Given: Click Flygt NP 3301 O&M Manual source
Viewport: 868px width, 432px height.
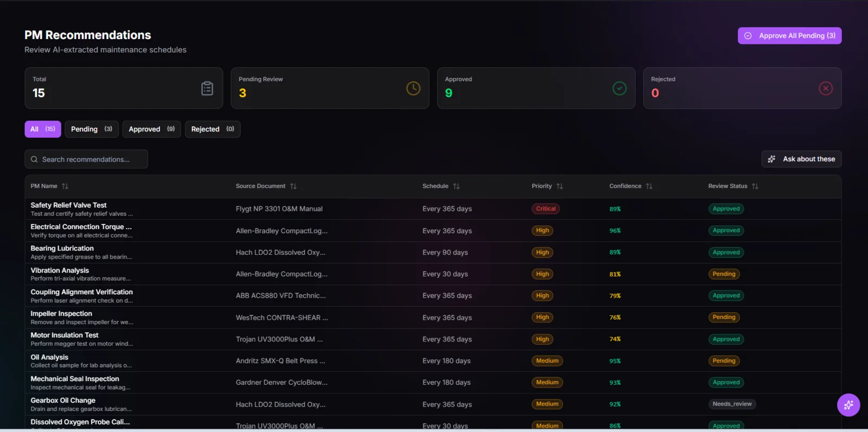Looking at the screenshot, I should tap(279, 209).
